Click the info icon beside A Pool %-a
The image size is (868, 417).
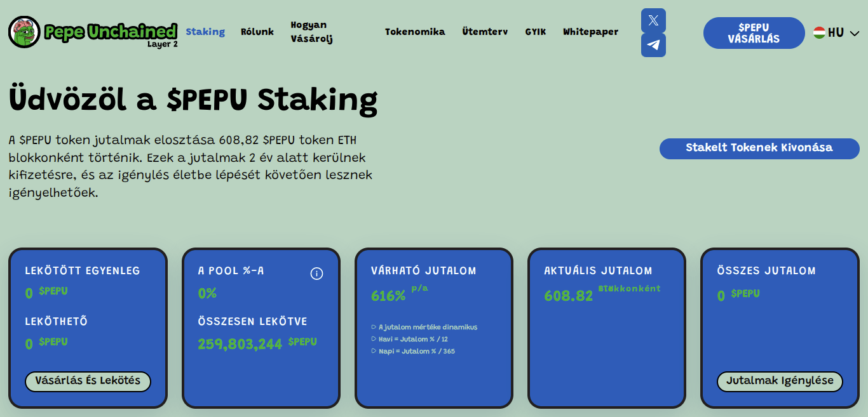pos(316,274)
